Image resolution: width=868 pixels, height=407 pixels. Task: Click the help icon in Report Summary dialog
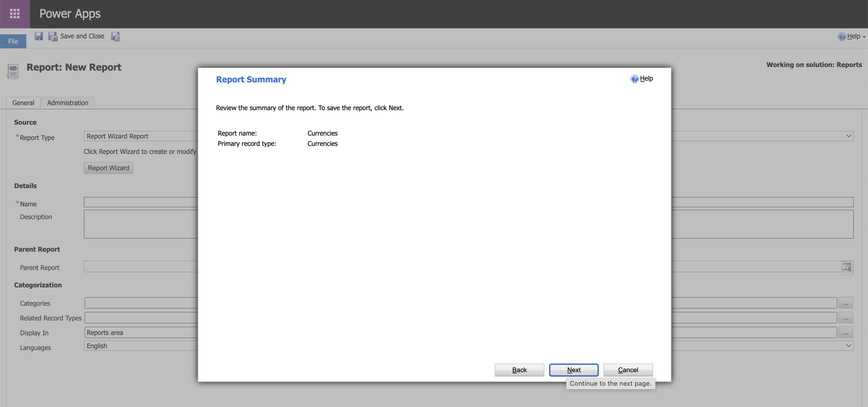634,79
